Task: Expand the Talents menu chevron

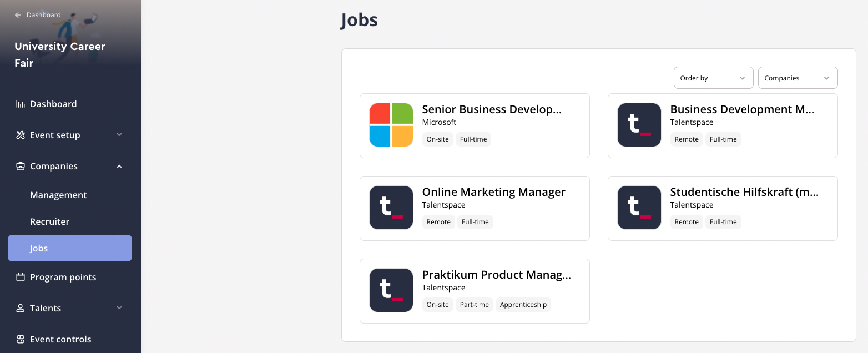Action: [x=119, y=308]
